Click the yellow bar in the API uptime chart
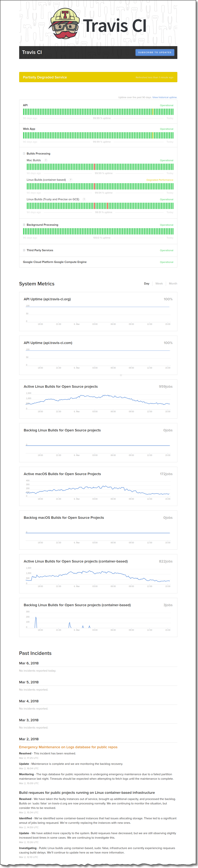 153,112
